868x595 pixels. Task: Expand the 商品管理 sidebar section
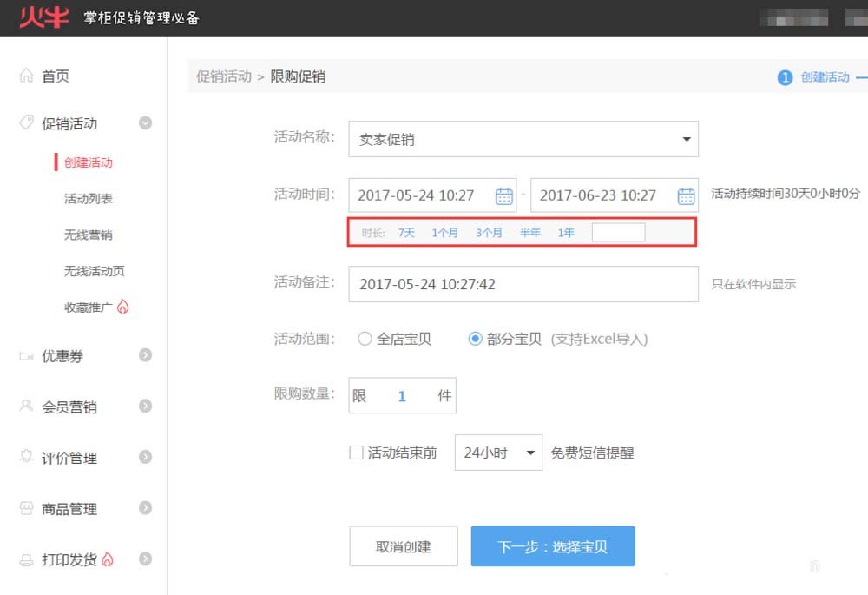tap(145, 508)
